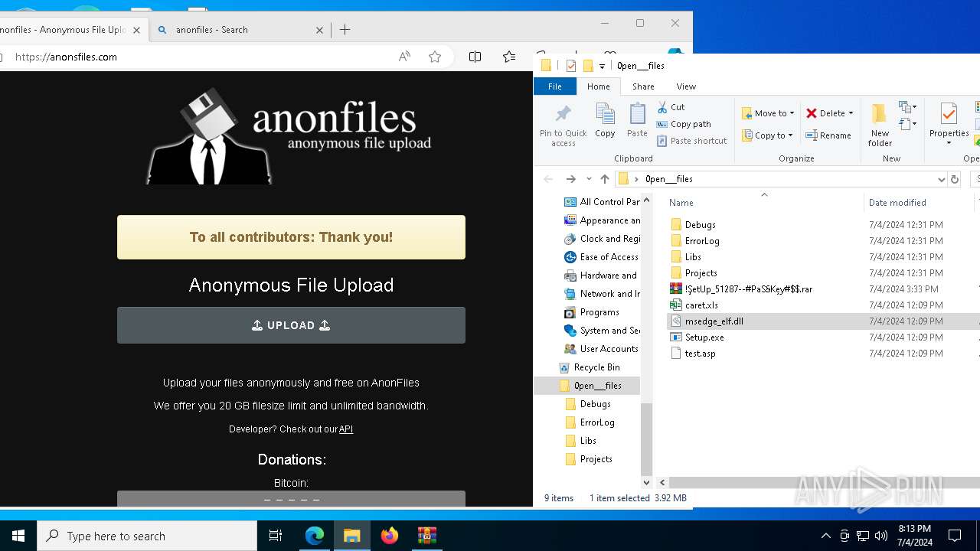Switch to View ribbon tab

(x=686, y=86)
